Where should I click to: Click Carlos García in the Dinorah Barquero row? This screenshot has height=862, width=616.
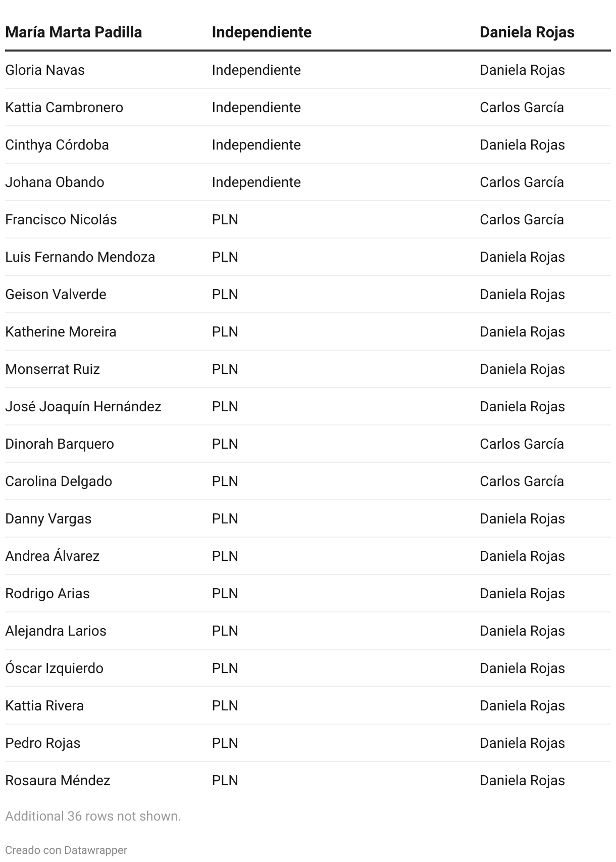[522, 444]
